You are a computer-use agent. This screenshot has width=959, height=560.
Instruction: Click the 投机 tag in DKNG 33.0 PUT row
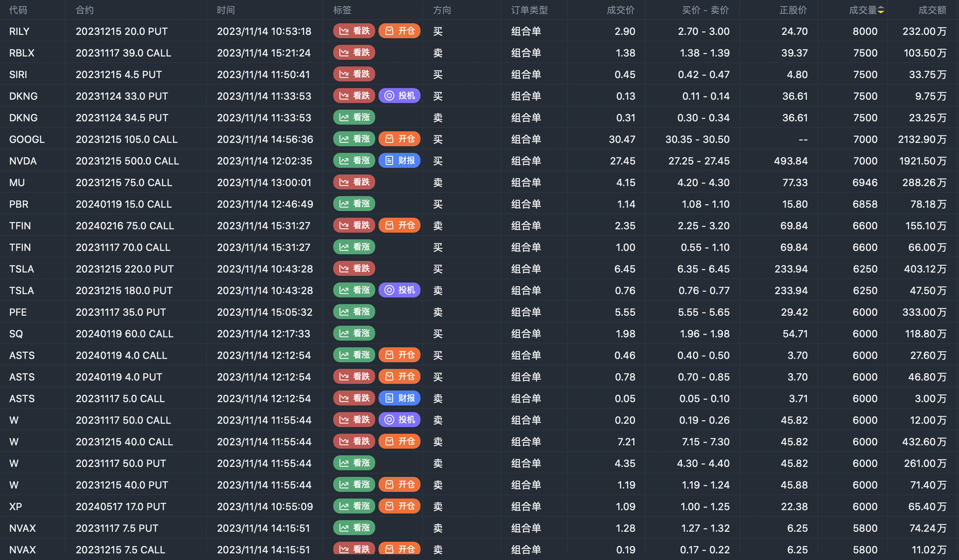pos(400,96)
